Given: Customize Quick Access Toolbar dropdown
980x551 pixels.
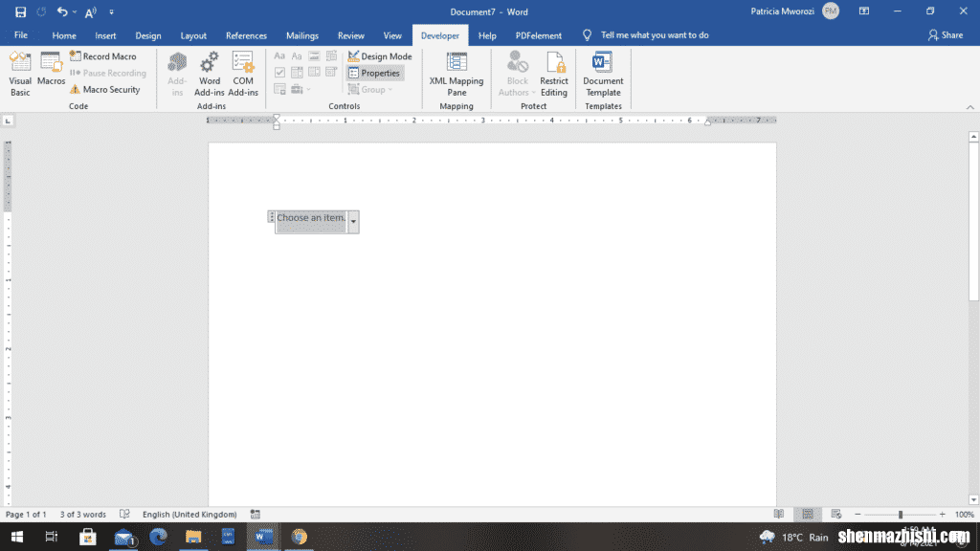Looking at the screenshot, I should [x=111, y=11].
